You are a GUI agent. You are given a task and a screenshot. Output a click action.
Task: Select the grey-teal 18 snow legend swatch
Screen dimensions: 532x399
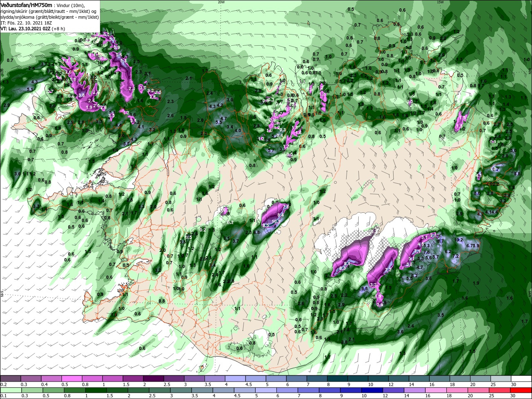point(461,379)
